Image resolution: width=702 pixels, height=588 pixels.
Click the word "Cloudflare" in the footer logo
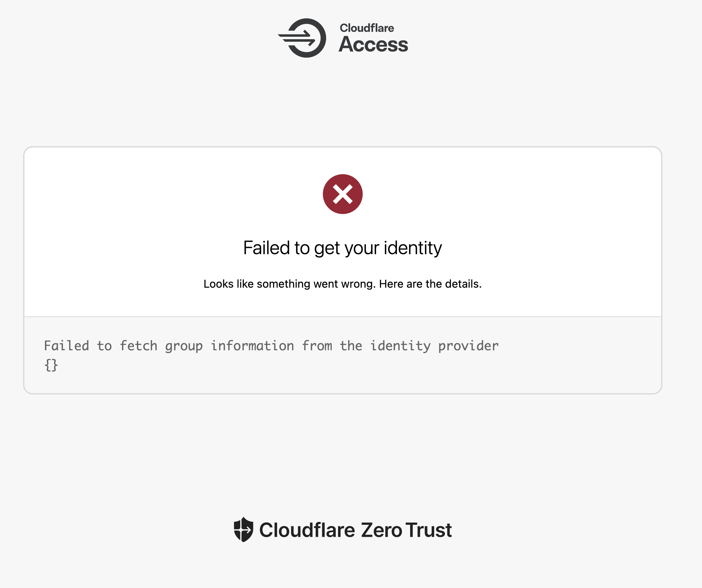coord(307,530)
